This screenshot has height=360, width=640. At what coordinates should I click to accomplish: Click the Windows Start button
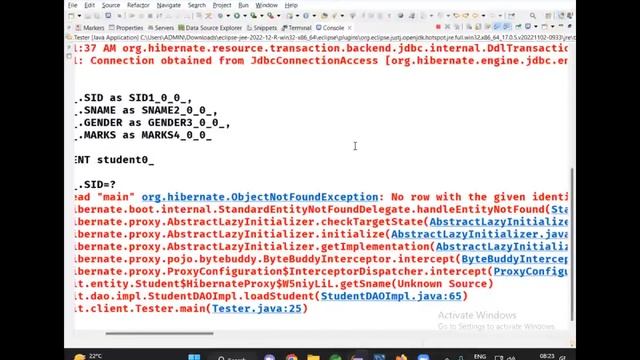(x=194, y=357)
